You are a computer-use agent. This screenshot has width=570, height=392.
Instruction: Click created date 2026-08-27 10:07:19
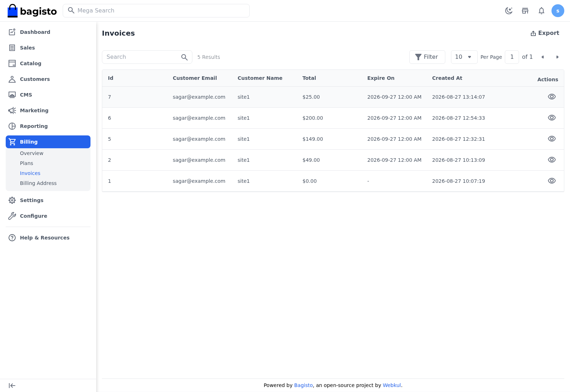[458, 181]
